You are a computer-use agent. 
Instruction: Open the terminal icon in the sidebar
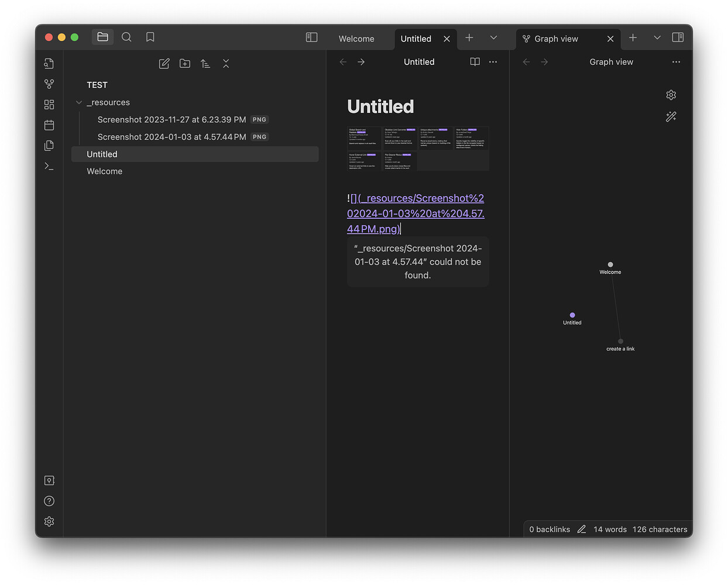tap(49, 166)
